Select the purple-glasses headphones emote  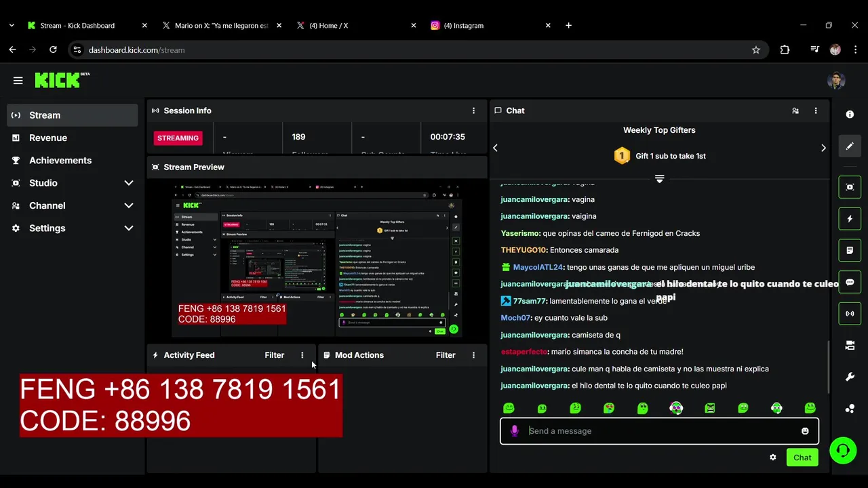tap(676, 408)
